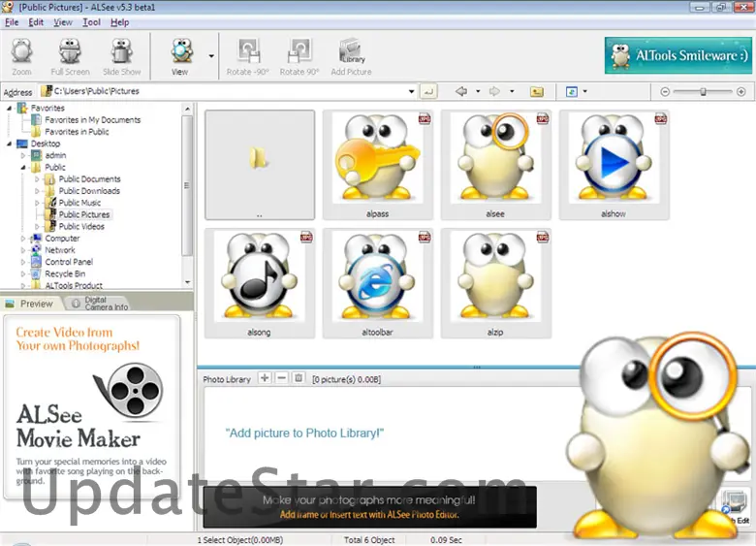Go up to the parent folder
Image resolution: width=756 pixels, height=546 pixels.
pyautogui.click(x=536, y=91)
